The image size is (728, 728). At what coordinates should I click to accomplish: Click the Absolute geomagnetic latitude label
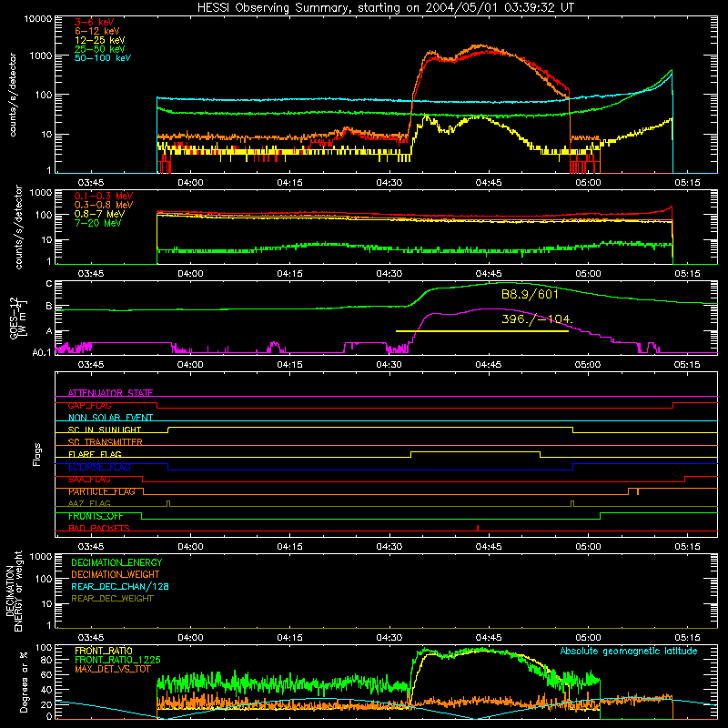coord(629,651)
